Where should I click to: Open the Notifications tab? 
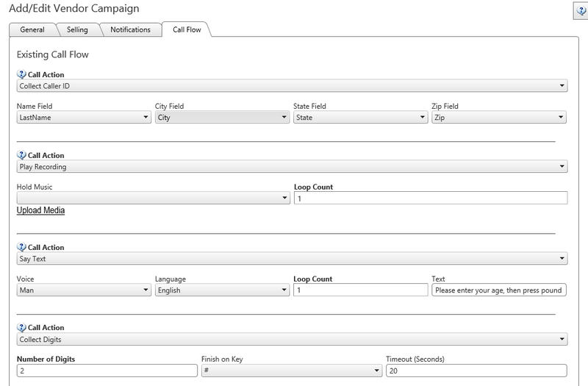(x=130, y=29)
